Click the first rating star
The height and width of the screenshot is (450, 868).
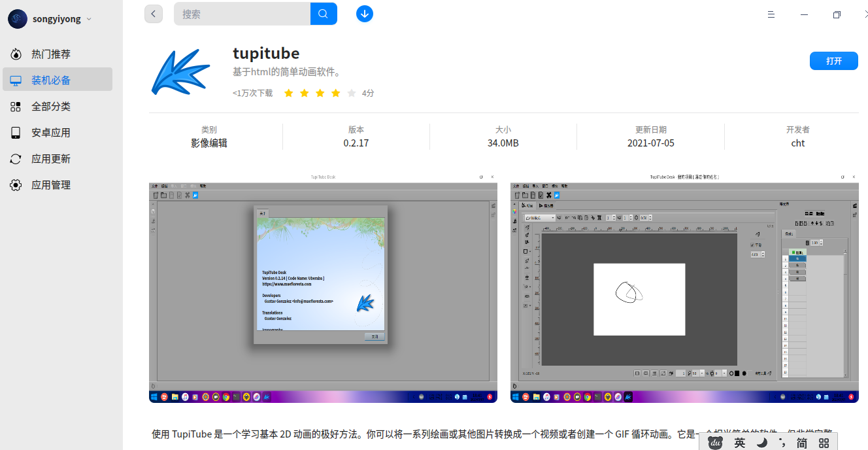[x=288, y=94]
